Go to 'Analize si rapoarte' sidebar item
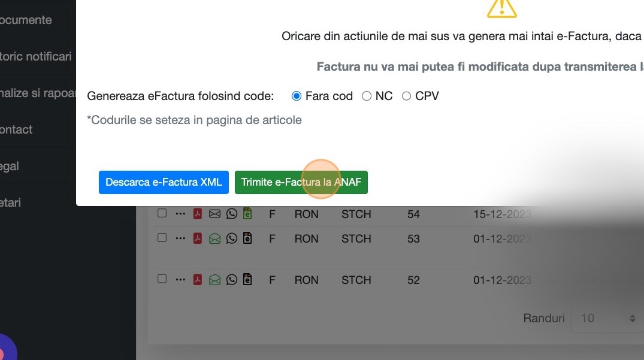This screenshot has width=644, height=360. pyautogui.click(x=38, y=93)
